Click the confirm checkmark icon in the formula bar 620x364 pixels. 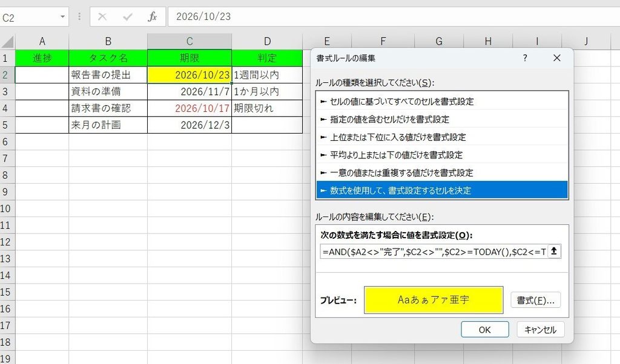(x=127, y=16)
